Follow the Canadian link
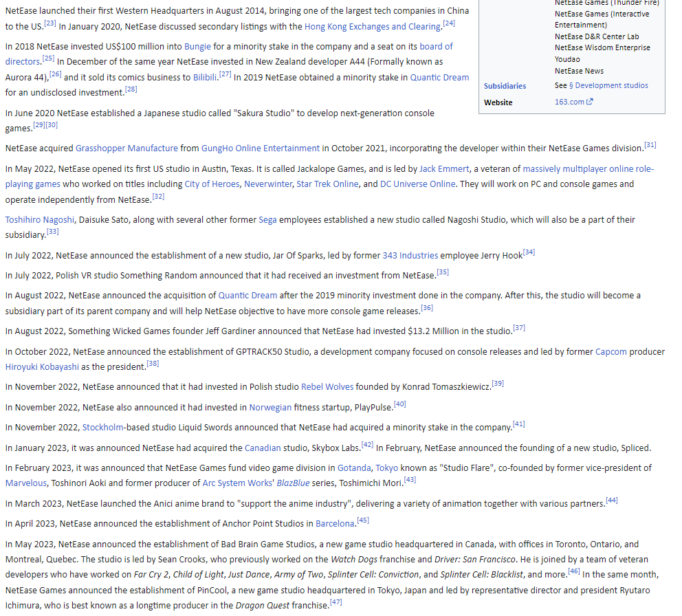This screenshot has width=682, height=616. coord(263,448)
